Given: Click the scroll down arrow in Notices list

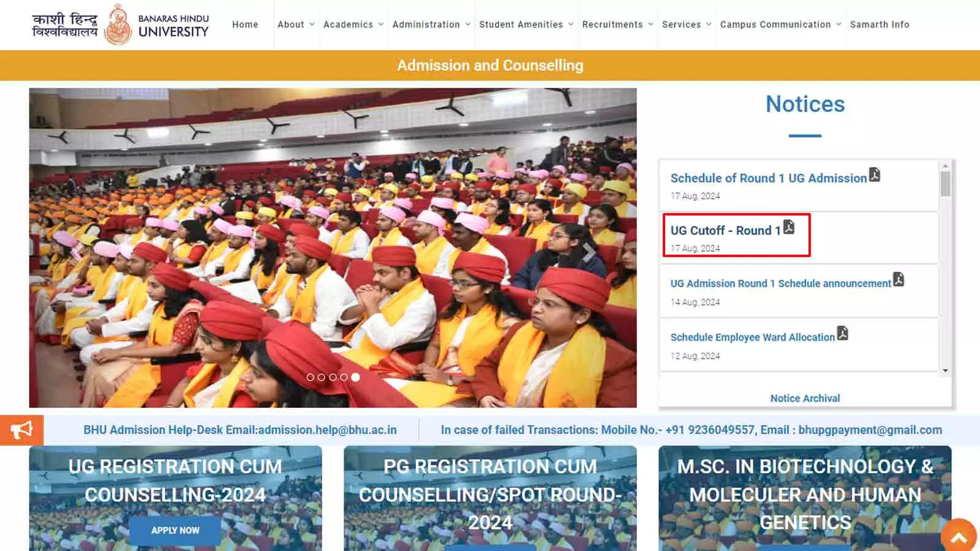Looking at the screenshot, I should 945,370.
